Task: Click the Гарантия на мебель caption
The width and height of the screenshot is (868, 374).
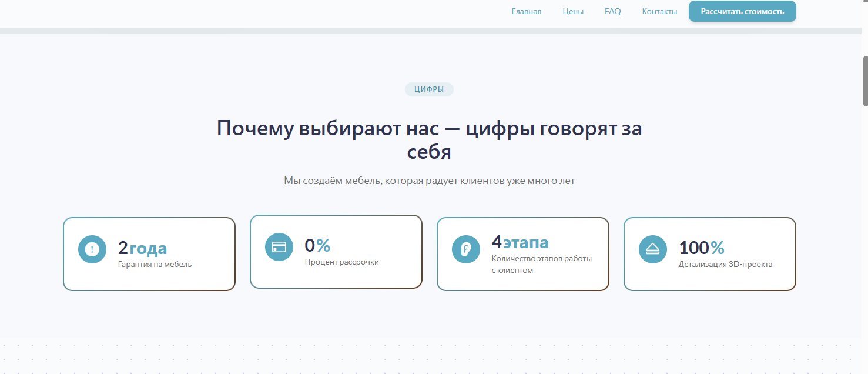Action: [155, 265]
